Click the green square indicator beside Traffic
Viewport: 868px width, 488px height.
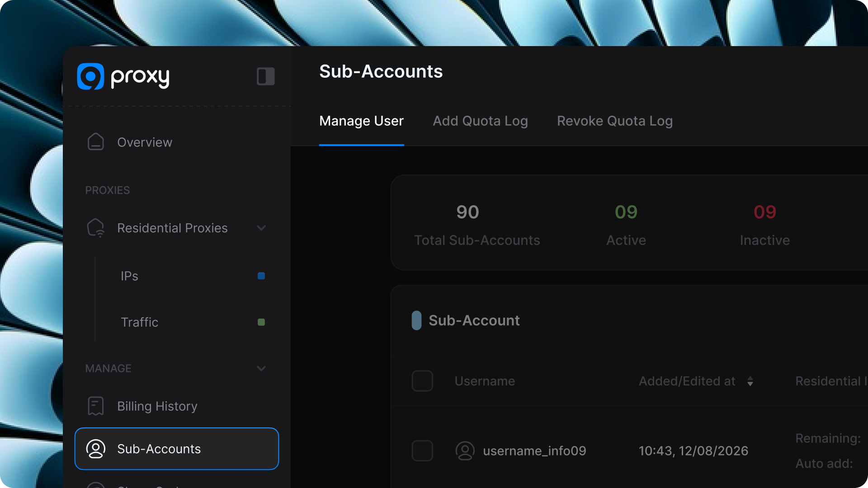[x=261, y=322]
